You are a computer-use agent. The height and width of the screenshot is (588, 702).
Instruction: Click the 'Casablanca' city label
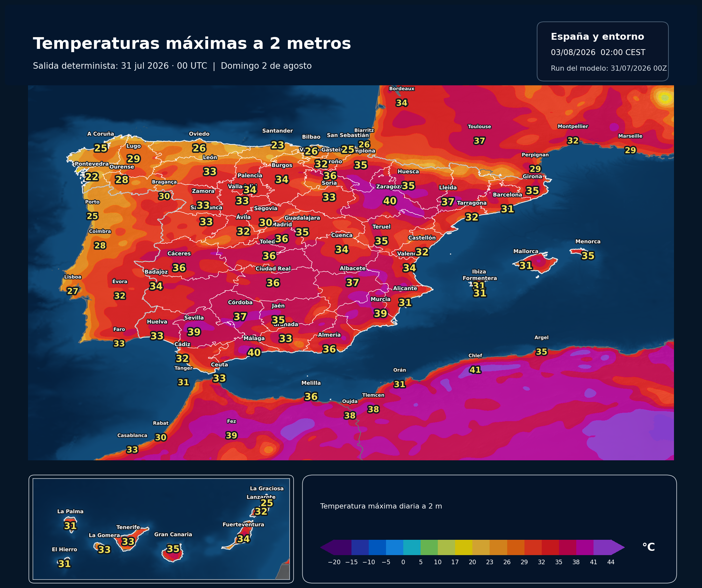click(x=132, y=436)
